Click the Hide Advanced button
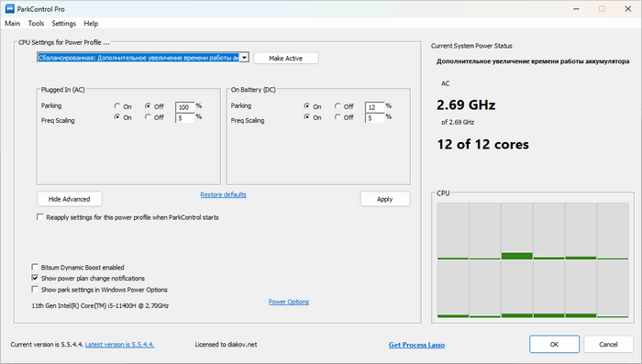 69,199
